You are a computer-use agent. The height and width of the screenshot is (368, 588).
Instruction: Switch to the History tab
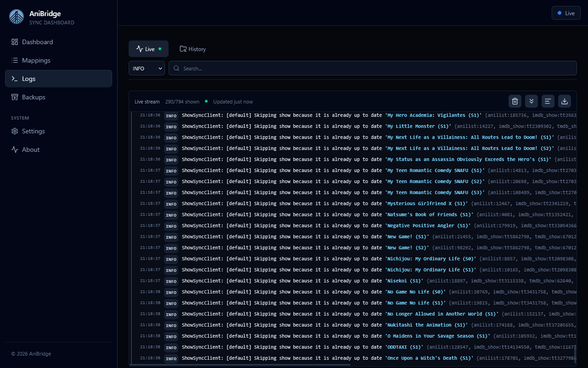pos(193,49)
